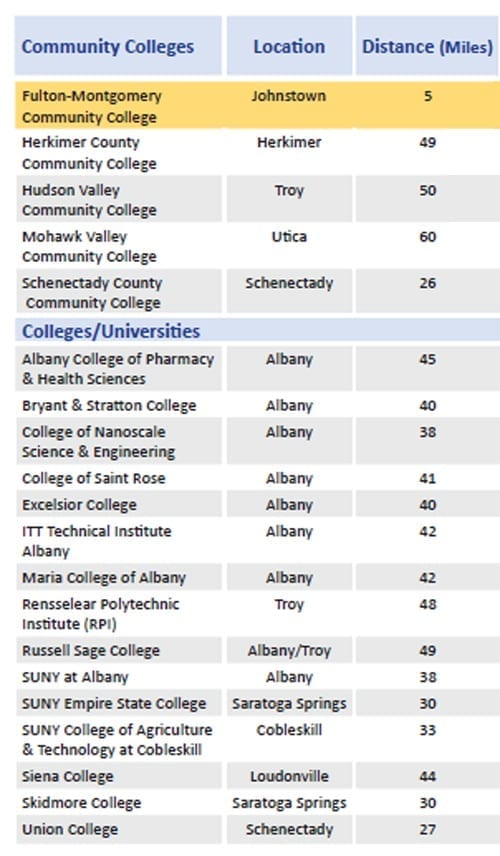Image resolution: width=500 pixels, height=856 pixels.
Task: Select Union College row
Action: pos(257,829)
